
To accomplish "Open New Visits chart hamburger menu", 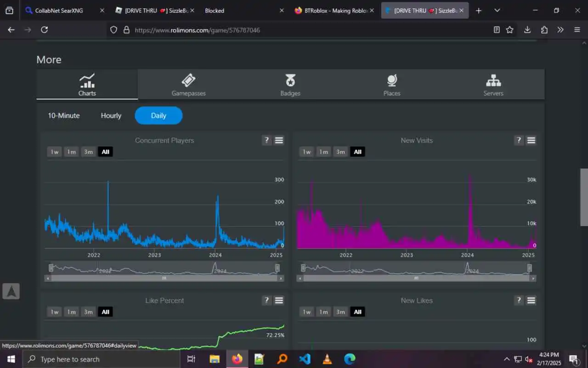I will tap(531, 140).
